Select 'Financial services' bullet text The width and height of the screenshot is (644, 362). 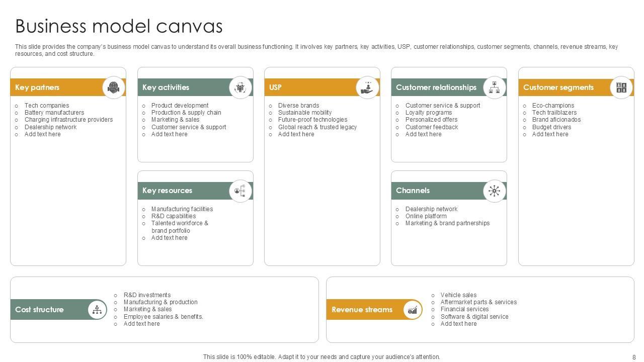464,309
